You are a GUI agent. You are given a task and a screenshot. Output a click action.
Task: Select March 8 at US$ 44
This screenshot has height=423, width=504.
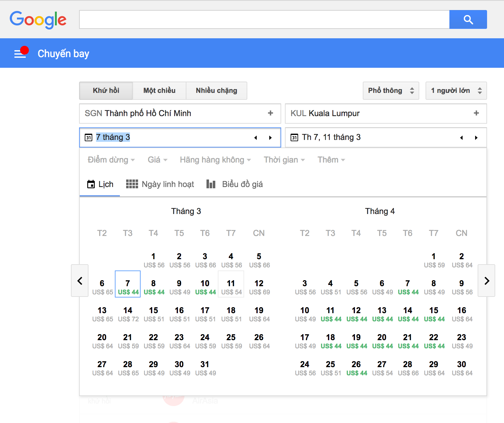point(153,287)
